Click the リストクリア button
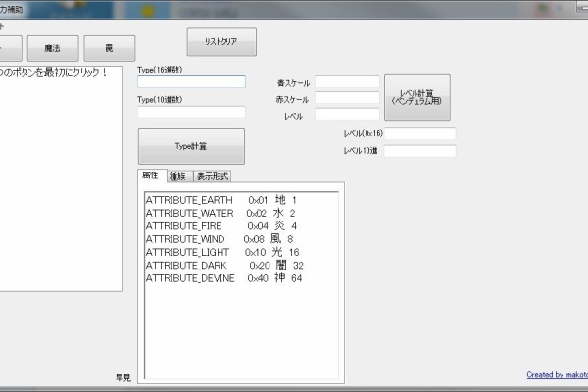Screen dimensions: 588x392 pos(221,42)
